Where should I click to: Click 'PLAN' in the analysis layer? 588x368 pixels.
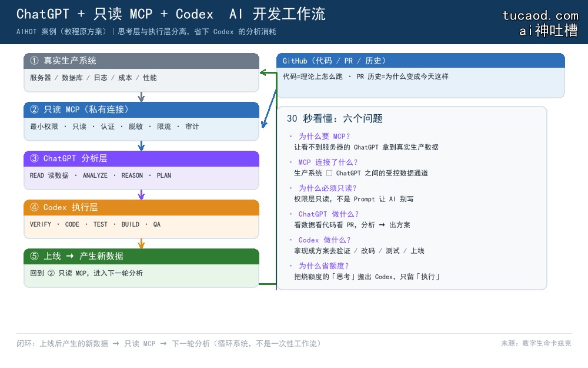tap(164, 175)
